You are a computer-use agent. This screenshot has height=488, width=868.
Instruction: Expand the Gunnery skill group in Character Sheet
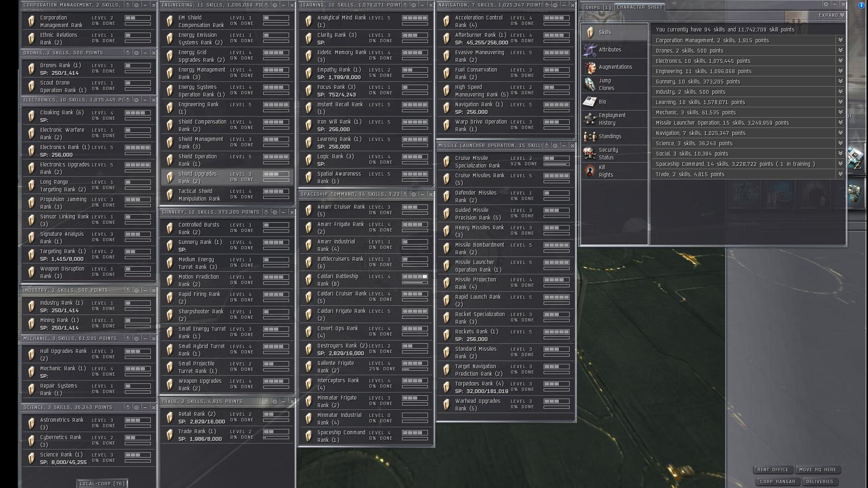point(840,81)
